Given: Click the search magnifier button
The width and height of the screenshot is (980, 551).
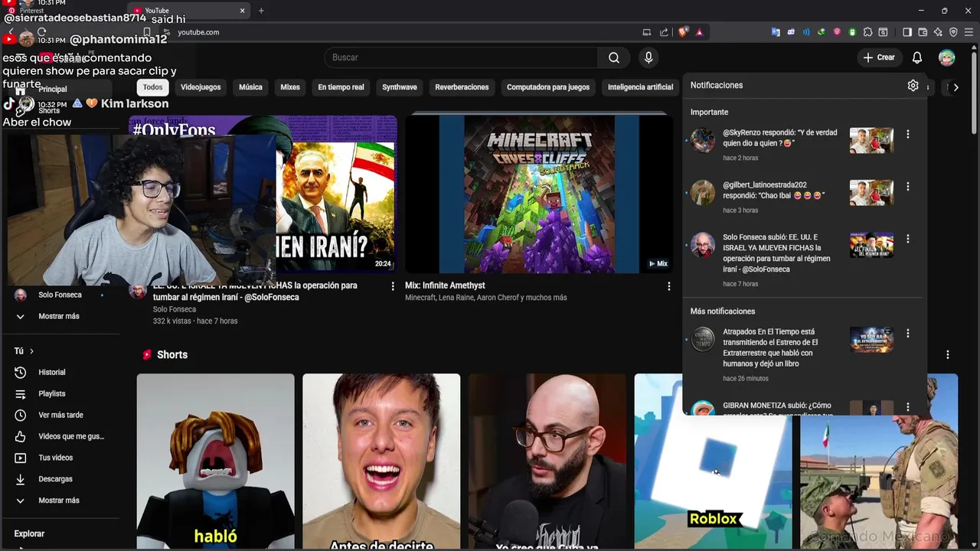Looking at the screenshot, I should (614, 57).
